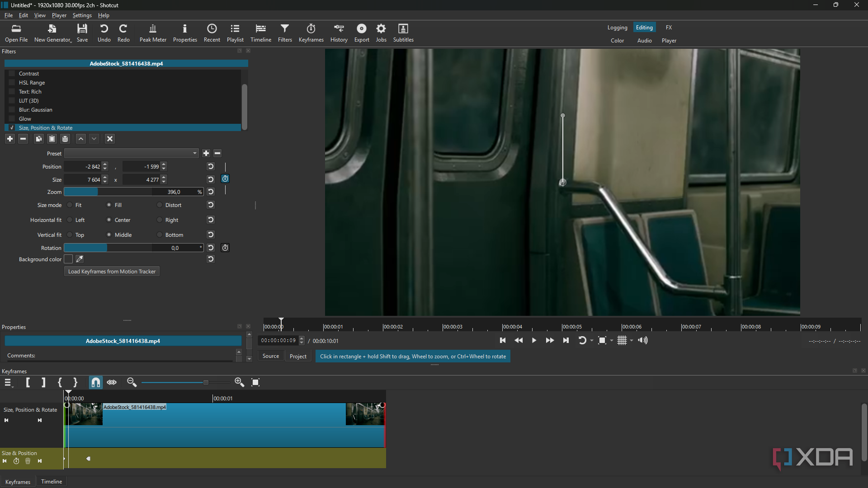
Task: Move filter up arrow icon
Action: point(81,139)
